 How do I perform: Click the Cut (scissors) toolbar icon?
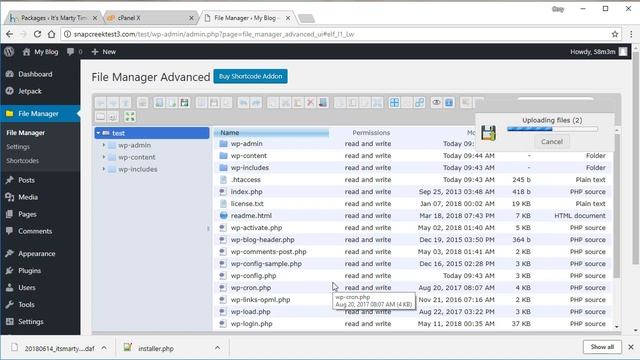(x=285, y=102)
